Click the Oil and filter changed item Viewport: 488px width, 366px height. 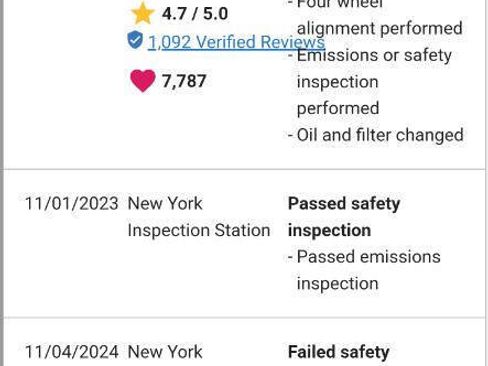376,135
